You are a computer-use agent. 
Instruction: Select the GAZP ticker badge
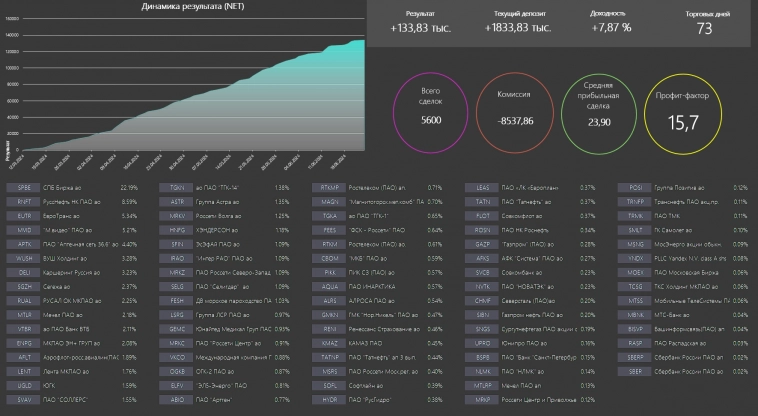(x=483, y=243)
